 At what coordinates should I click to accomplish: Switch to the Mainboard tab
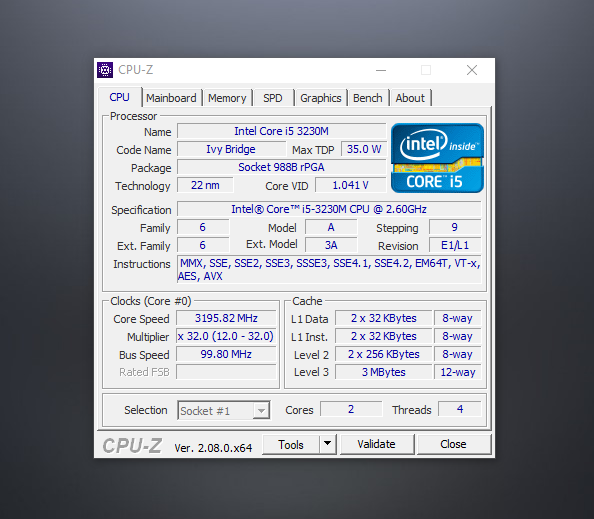[171, 98]
